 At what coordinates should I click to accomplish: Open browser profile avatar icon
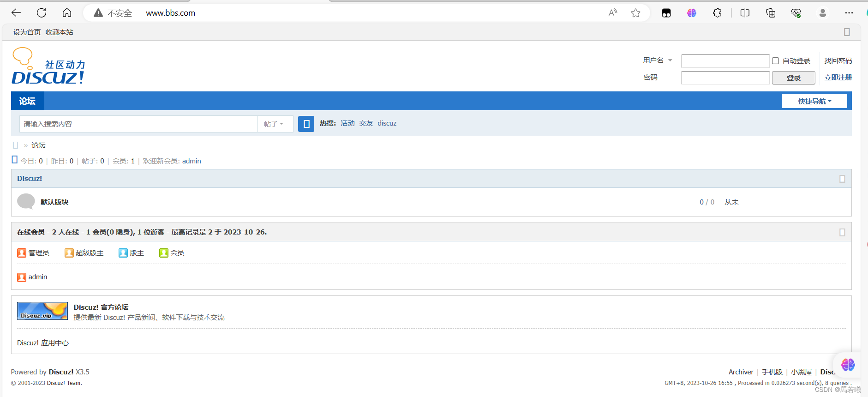coord(823,13)
